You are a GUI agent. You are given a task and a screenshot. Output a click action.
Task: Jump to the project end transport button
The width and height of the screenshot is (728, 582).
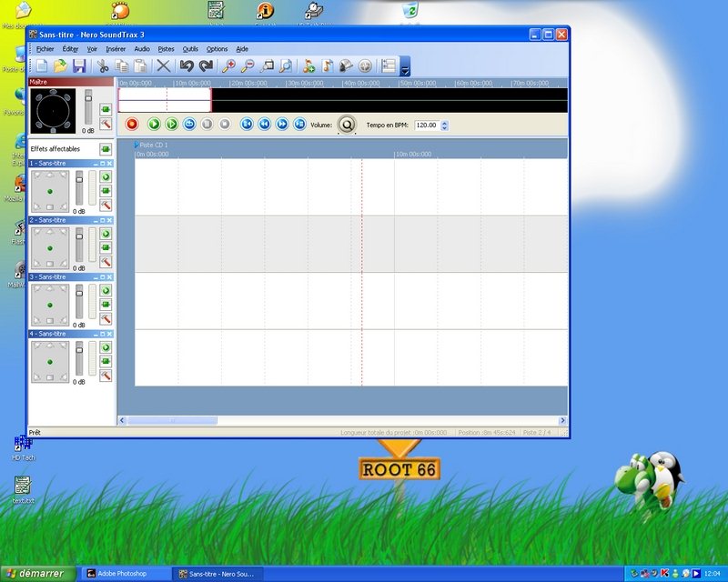point(300,125)
